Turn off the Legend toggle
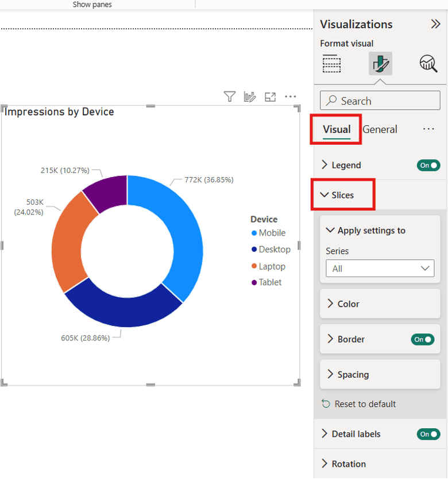Image resolution: width=448 pixels, height=480 pixels. (x=428, y=166)
